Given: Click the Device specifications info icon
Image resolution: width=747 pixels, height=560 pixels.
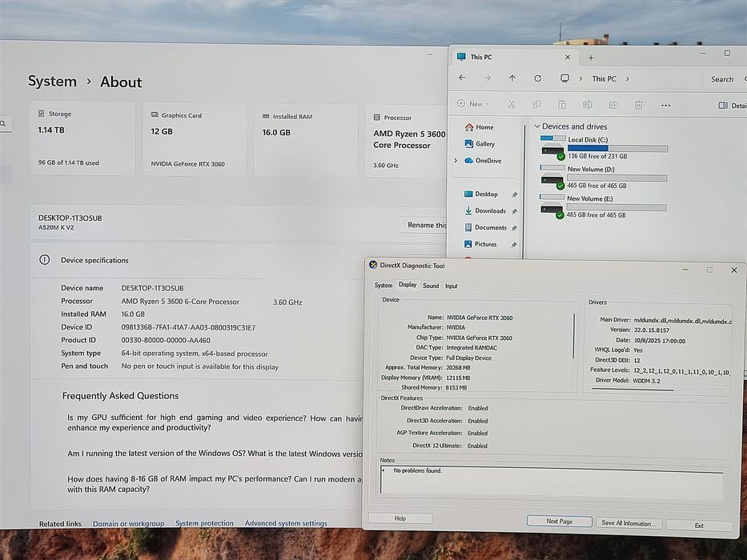Looking at the screenshot, I should click(44, 259).
